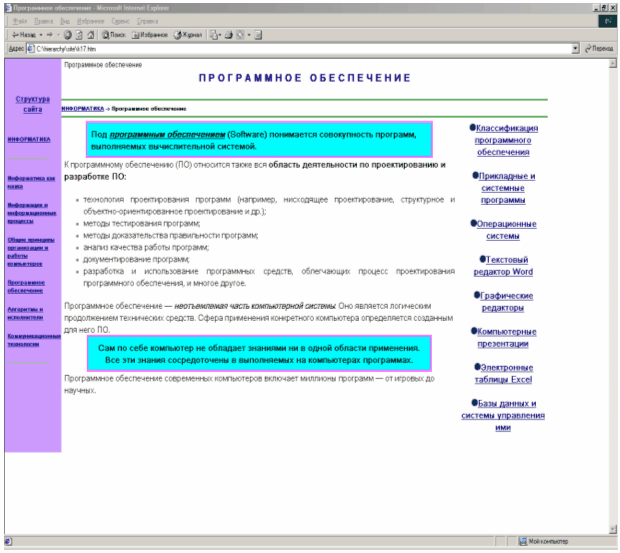620x553 pixels.
Task: Follow the Операционные системы link
Action: coord(503,230)
